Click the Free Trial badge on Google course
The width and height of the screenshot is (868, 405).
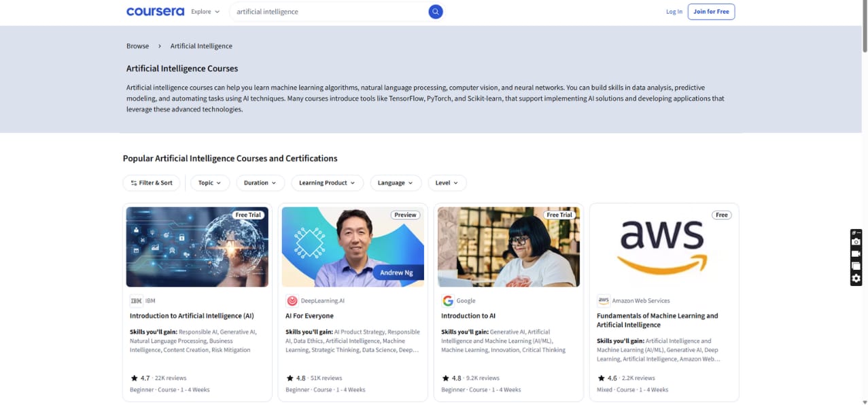(x=559, y=215)
